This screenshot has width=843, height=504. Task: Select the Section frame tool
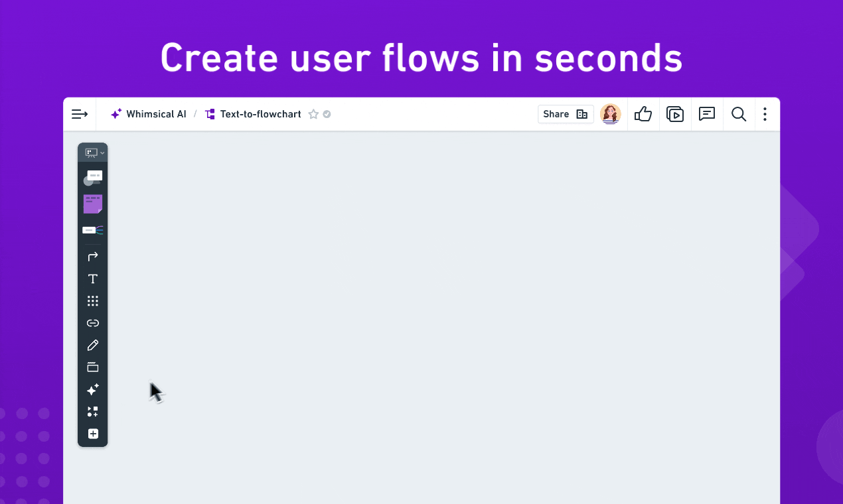[93, 367]
